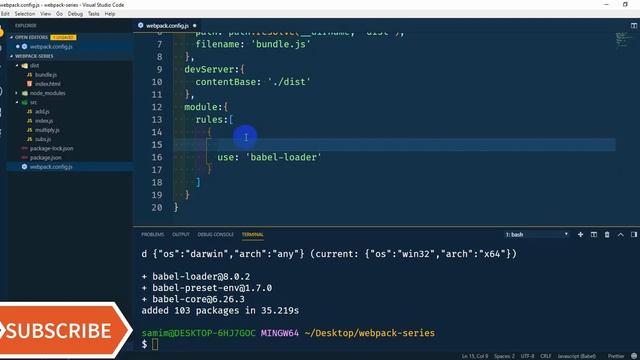Click the terminal prompt after the $ sign
This screenshot has height=360, width=640.
click(155, 344)
